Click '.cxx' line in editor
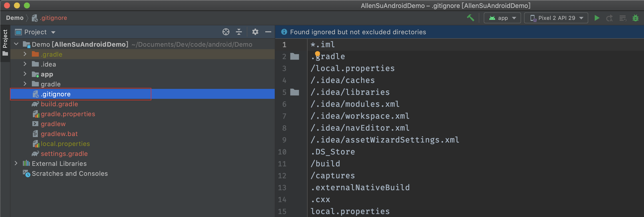644x217 pixels. pyautogui.click(x=320, y=200)
